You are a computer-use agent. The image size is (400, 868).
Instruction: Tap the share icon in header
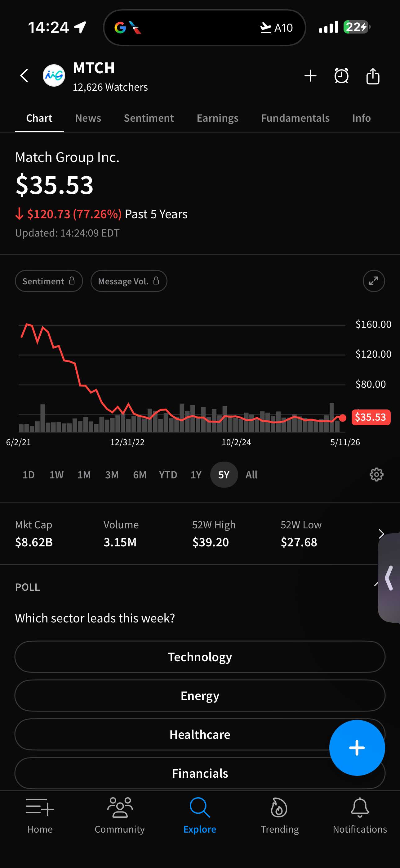(x=373, y=76)
